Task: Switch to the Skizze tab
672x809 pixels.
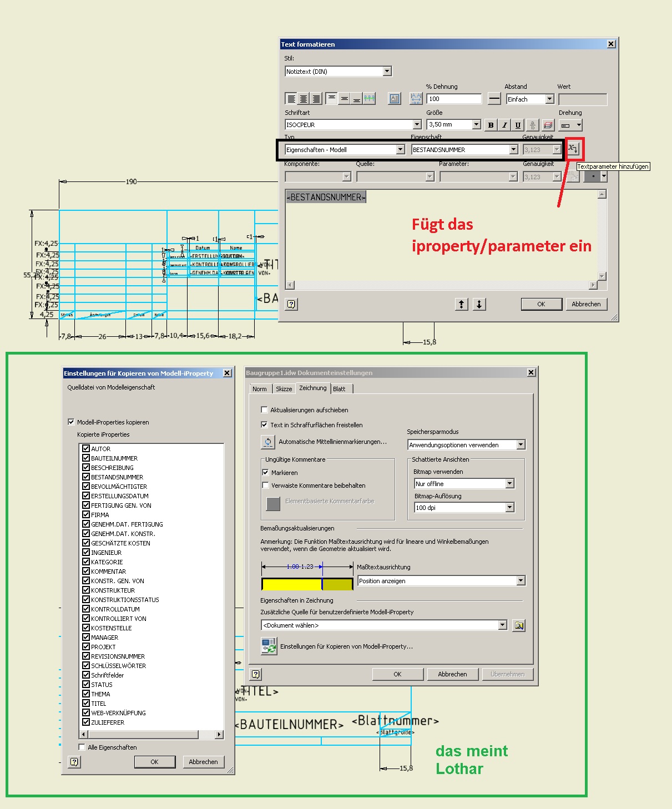Action: pos(284,389)
